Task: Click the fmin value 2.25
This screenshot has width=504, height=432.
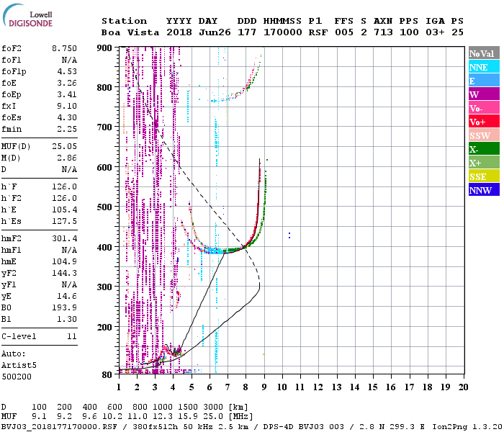Action: (x=67, y=129)
